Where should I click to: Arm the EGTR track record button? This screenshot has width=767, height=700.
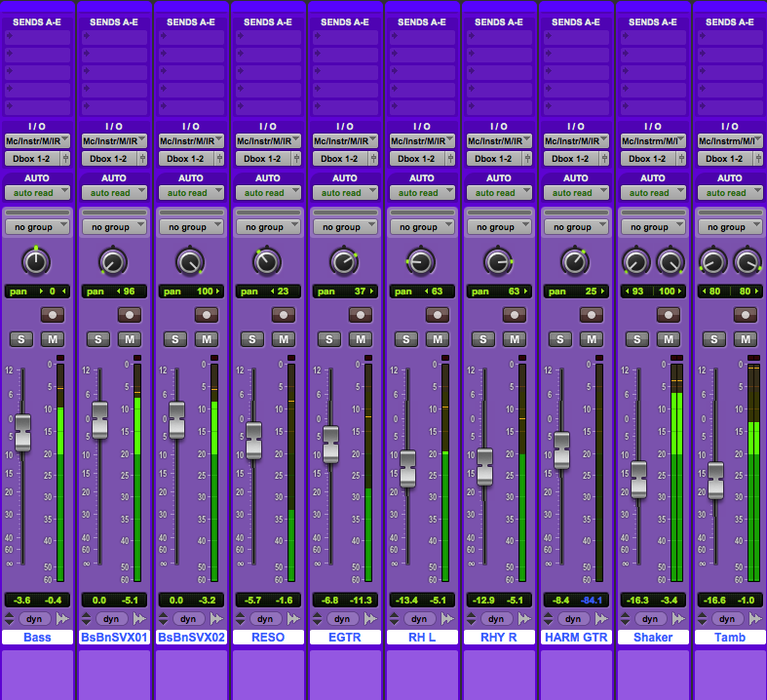pos(361,315)
